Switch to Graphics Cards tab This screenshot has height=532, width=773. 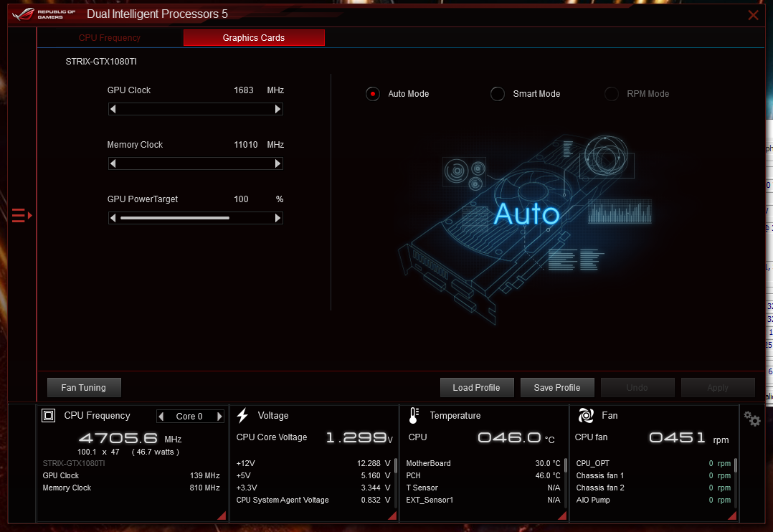(254, 38)
